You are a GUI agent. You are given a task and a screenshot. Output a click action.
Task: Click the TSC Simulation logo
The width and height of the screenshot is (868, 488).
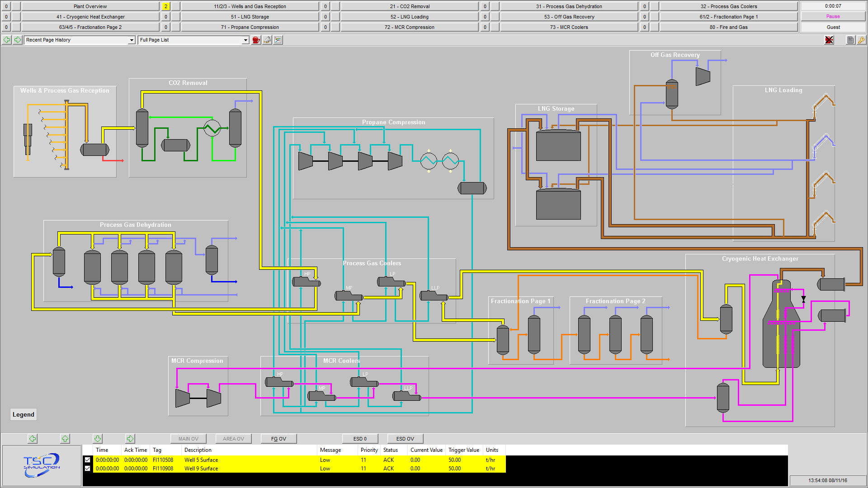42,465
